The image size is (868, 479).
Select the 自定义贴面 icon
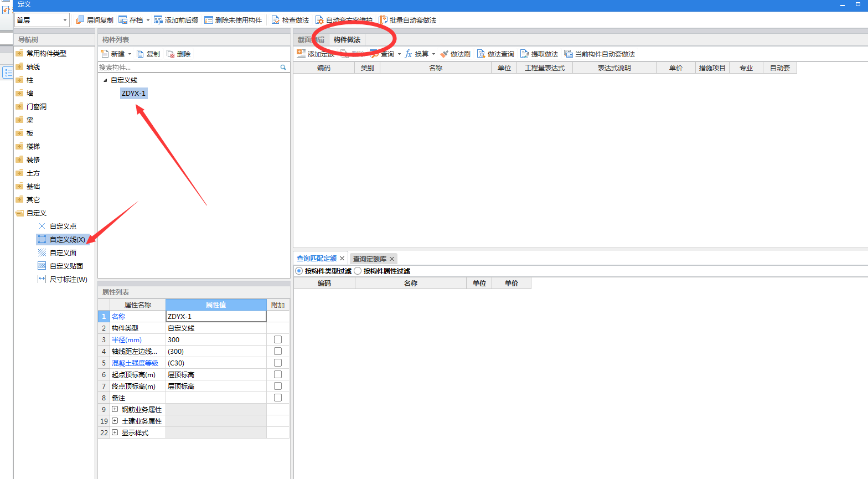point(42,266)
